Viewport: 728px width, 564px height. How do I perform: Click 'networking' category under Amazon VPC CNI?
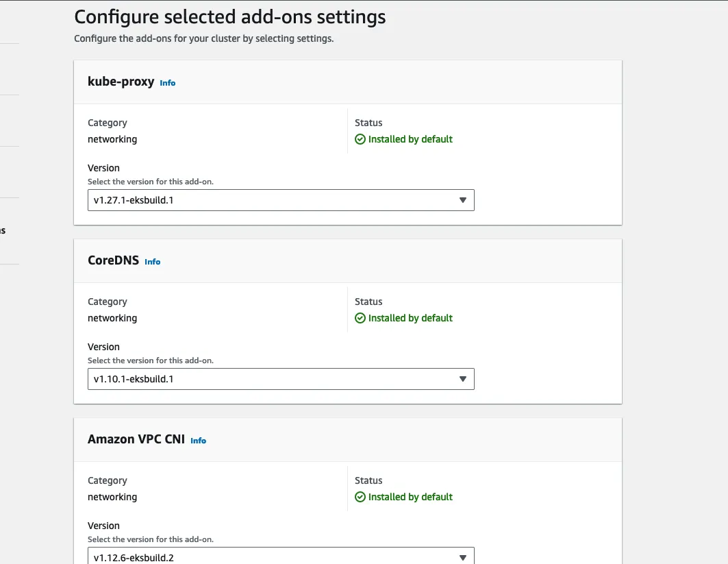[112, 497]
